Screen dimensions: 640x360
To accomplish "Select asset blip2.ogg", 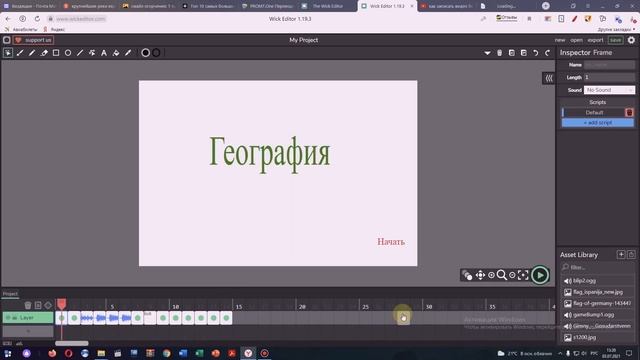I will (x=598, y=281).
